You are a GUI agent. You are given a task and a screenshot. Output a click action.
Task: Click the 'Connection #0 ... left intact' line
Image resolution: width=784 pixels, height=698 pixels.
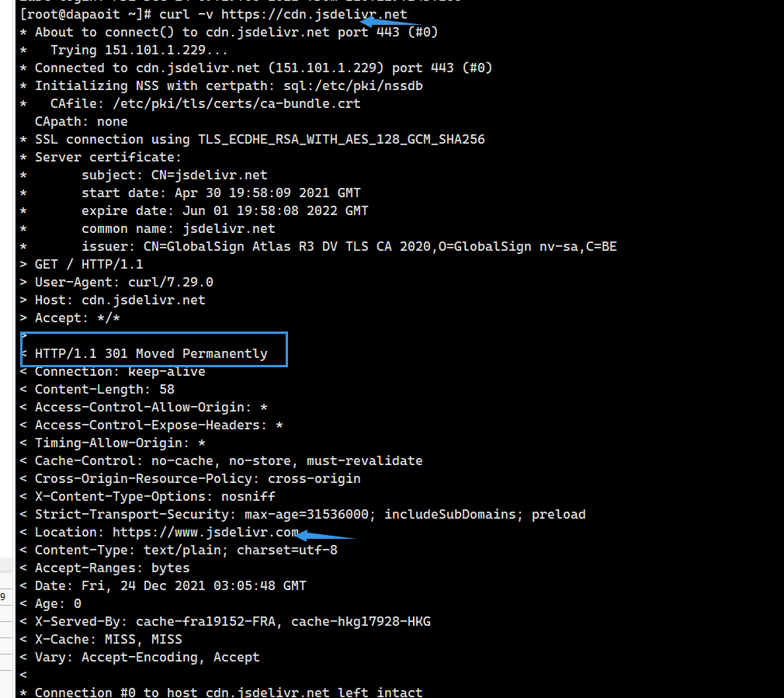tap(221, 692)
